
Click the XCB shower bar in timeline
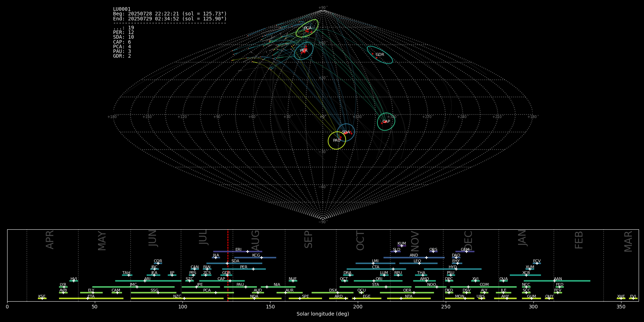[525, 275]
